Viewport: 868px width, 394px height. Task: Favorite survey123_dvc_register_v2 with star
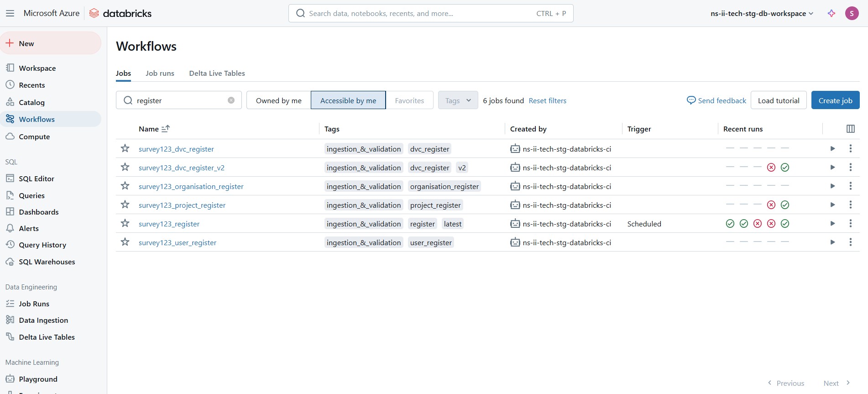pyautogui.click(x=125, y=167)
